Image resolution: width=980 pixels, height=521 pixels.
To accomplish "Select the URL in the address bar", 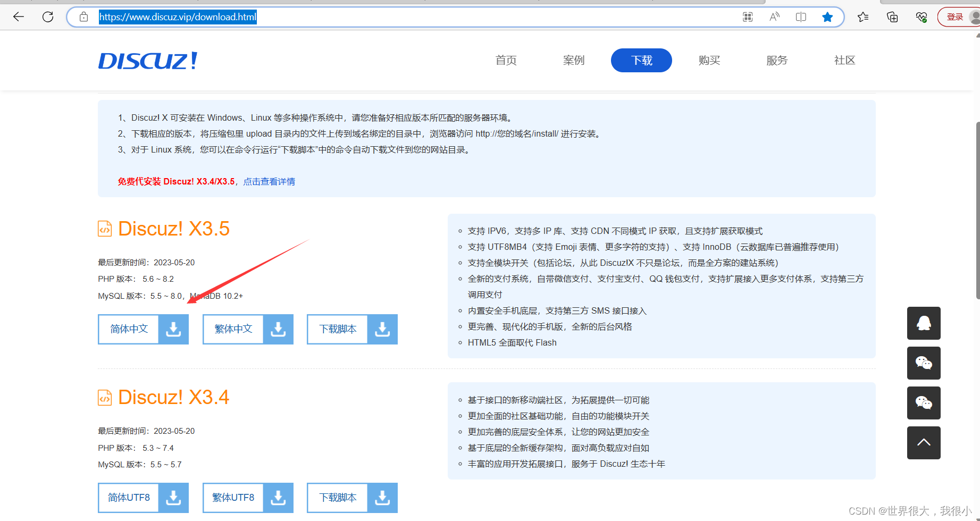I will coord(178,16).
